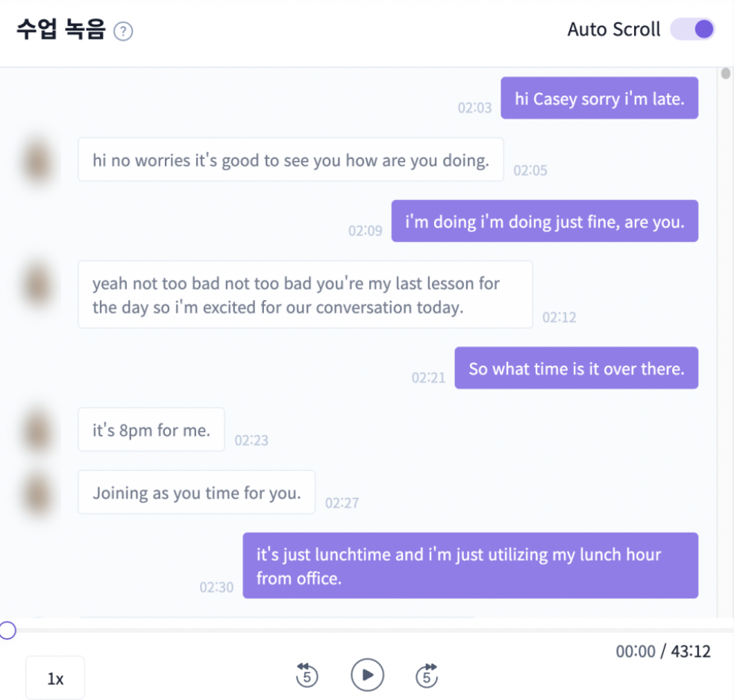Select "So what time is it over there" bubble
Screen dimensions: 734x700
577,368
